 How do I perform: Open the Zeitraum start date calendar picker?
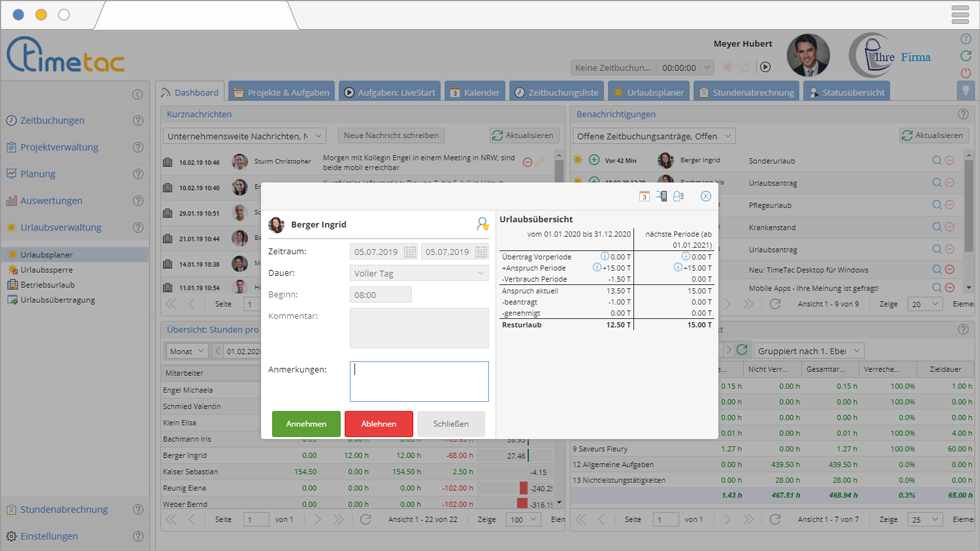point(410,252)
